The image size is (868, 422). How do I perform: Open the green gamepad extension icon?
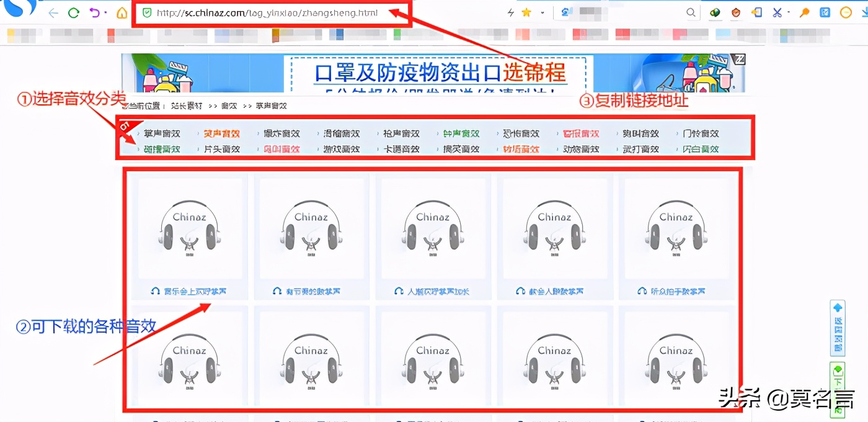(715, 12)
